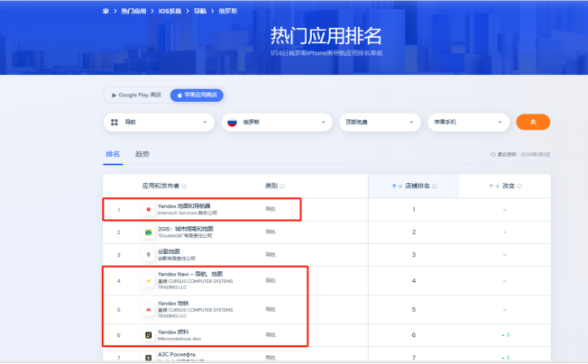
Task: Open the 谷歌地图 app title
Action: [169, 251]
